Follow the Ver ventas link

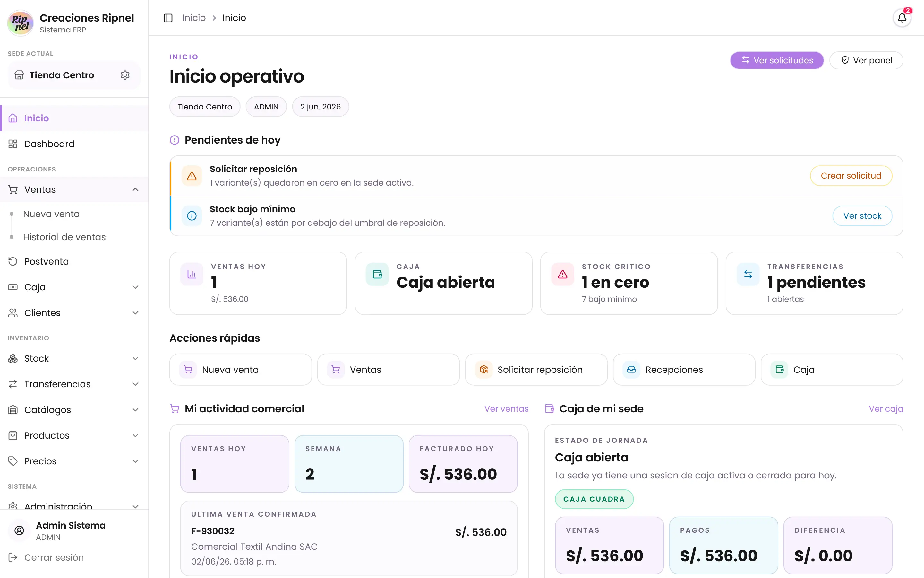(x=506, y=409)
